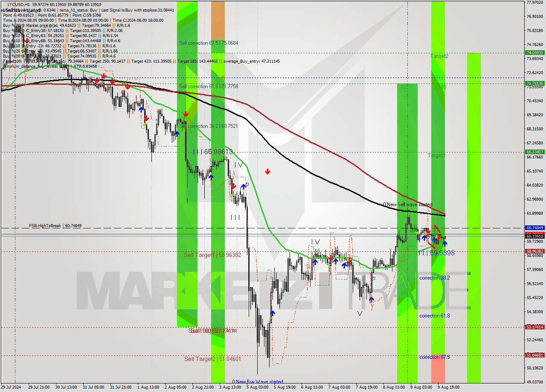Click the isolated red down arrow near 3 Aug
Image resolution: width=546 pixels, height=392 pixels.
coord(267,171)
